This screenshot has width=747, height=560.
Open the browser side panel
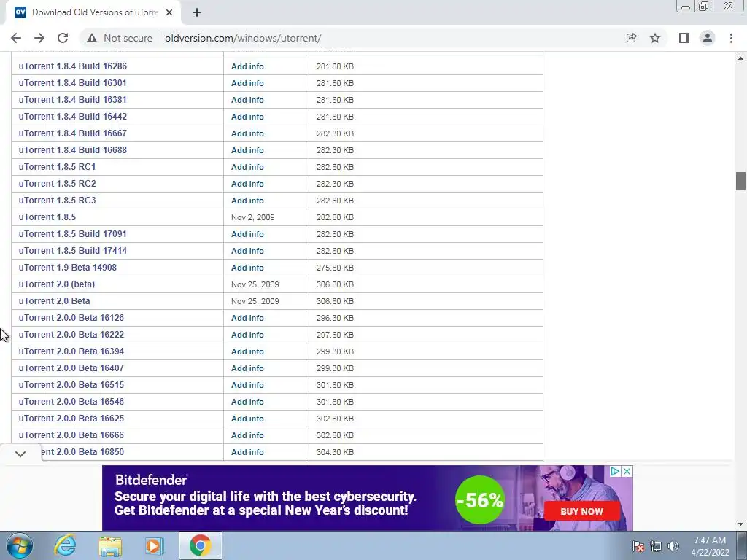(684, 38)
